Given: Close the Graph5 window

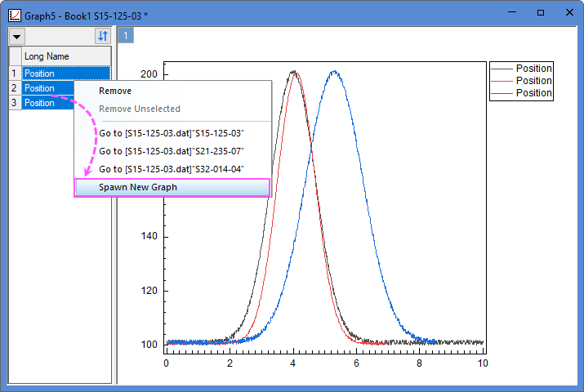Looking at the screenshot, I should point(569,12).
